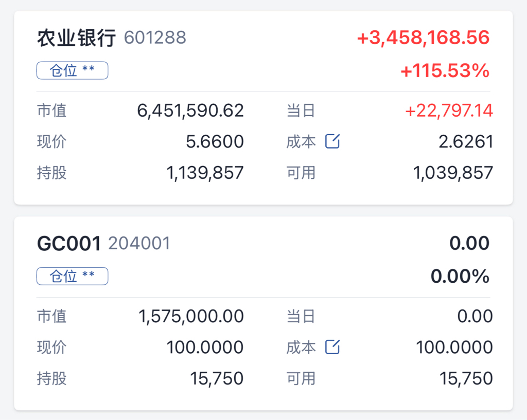Screen dimensions: 527x420
Task: Reveal hidden 仓位 for 农业银行
Action: click(72, 70)
